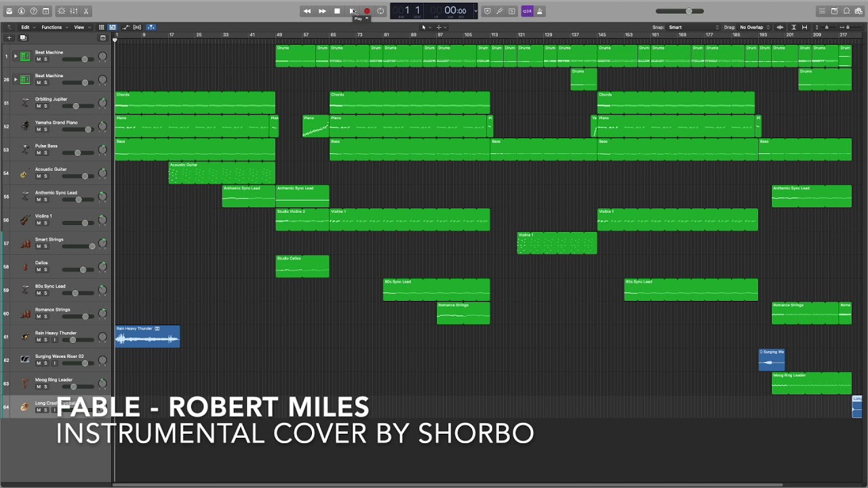Show automation curve icon
Image resolution: width=868 pixels, height=488 pixels.
(x=125, y=27)
